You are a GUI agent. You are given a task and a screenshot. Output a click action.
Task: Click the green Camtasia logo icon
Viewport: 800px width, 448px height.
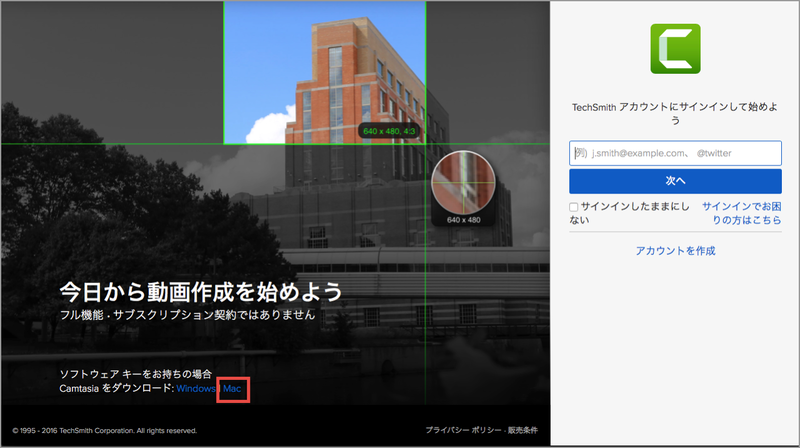click(675, 48)
